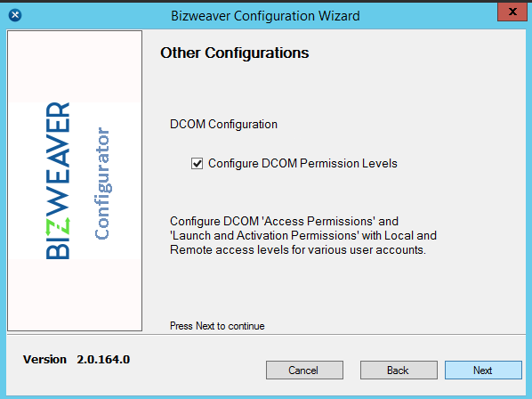Cancel the configuration wizard
The width and height of the screenshot is (532, 399).
click(304, 370)
